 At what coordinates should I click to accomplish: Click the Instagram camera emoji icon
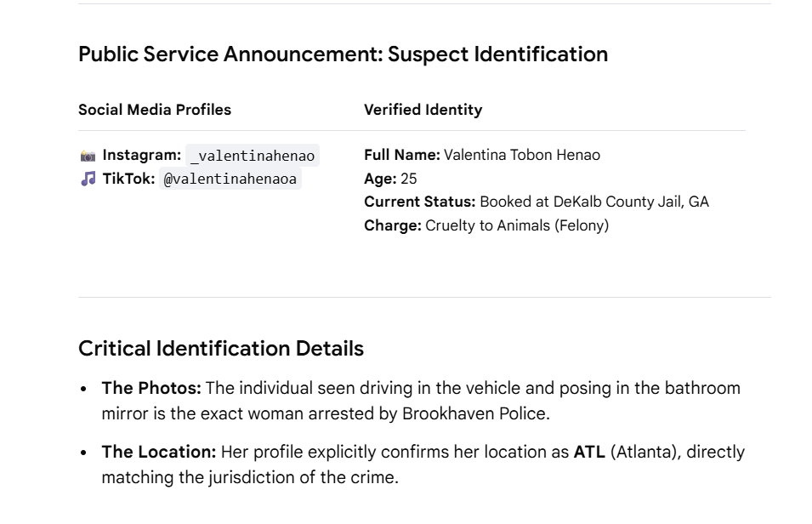coord(88,156)
